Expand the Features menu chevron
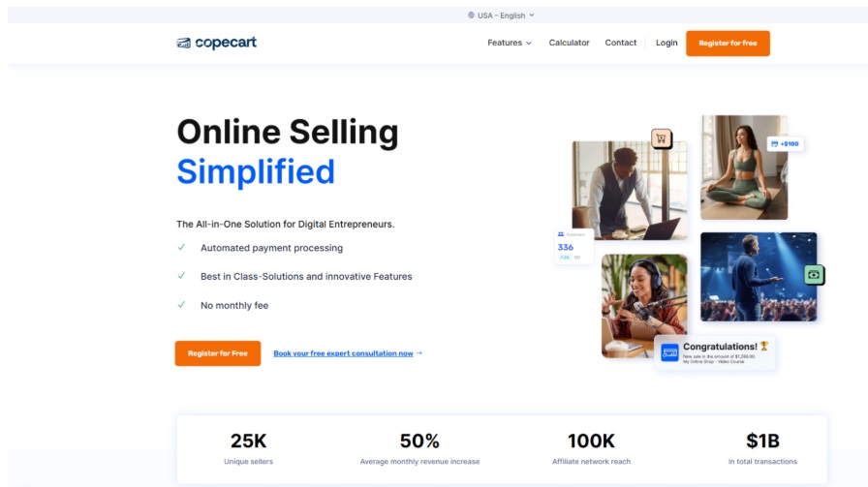The image size is (868, 487). coord(529,44)
